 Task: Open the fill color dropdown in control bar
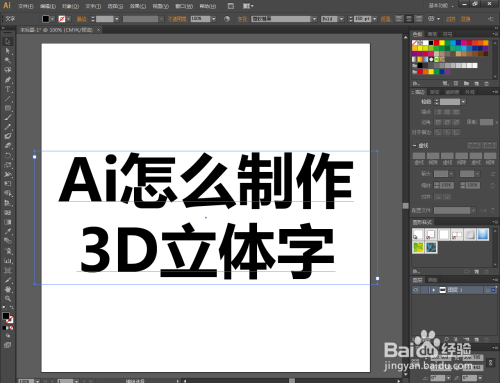click(x=52, y=19)
